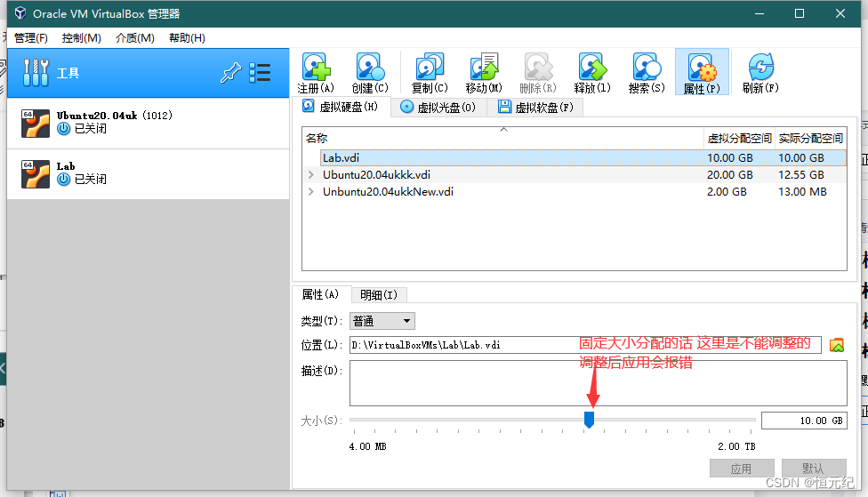
Task: Click the disk size slider handle
Action: 589,420
